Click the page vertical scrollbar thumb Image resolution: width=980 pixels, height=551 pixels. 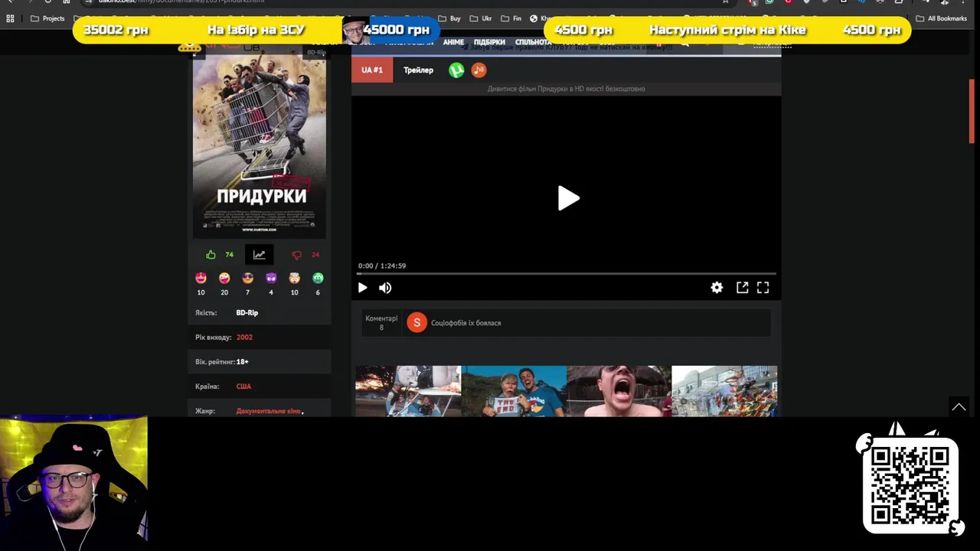click(972, 111)
